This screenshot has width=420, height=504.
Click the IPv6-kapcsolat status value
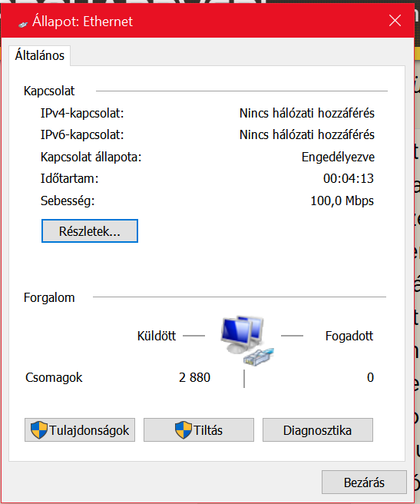coord(307,134)
